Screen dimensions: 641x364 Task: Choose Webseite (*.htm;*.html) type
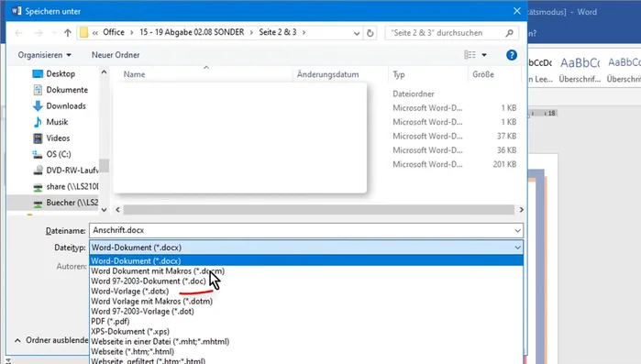click(306, 351)
